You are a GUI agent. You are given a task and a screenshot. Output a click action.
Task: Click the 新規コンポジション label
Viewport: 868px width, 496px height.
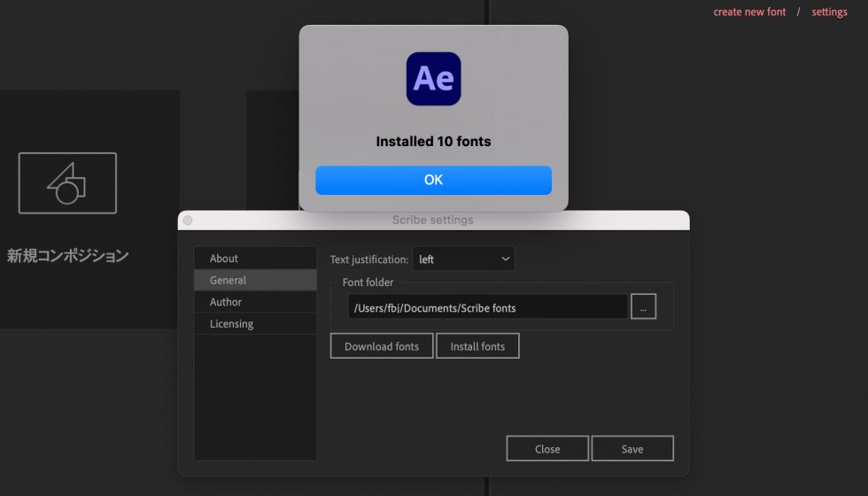click(x=68, y=256)
